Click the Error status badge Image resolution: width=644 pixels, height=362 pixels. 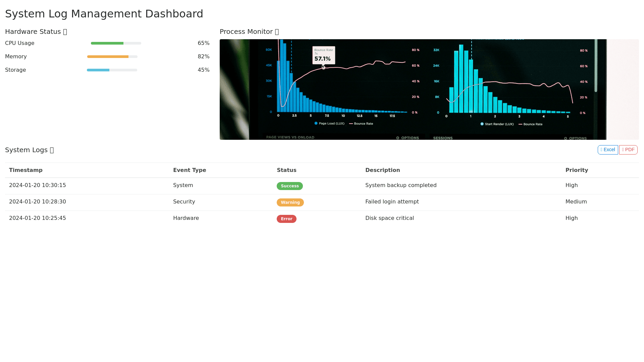286,219
